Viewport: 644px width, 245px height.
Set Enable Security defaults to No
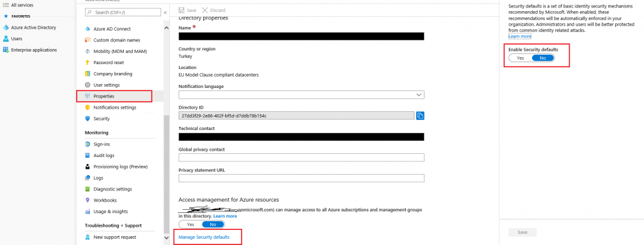pyautogui.click(x=543, y=58)
